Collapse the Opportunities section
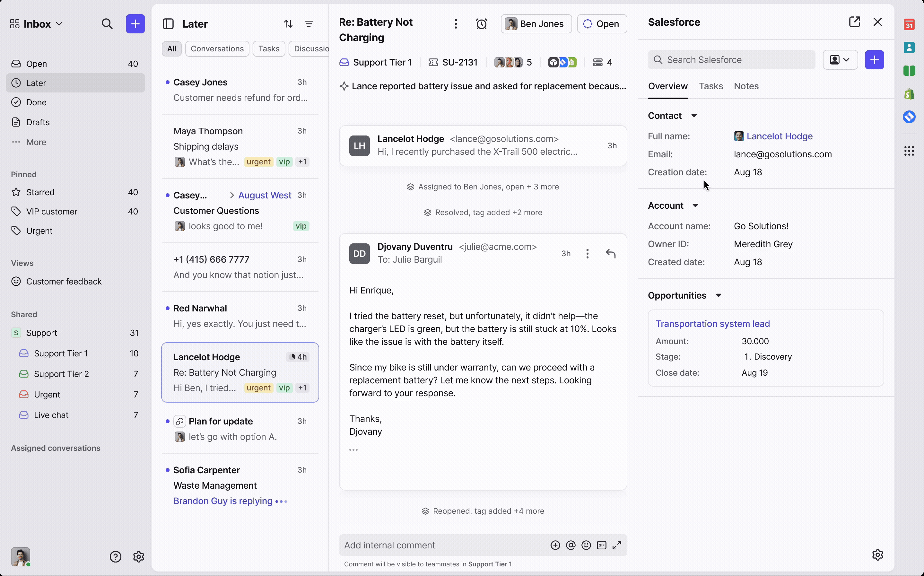924x576 pixels. (x=718, y=296)
